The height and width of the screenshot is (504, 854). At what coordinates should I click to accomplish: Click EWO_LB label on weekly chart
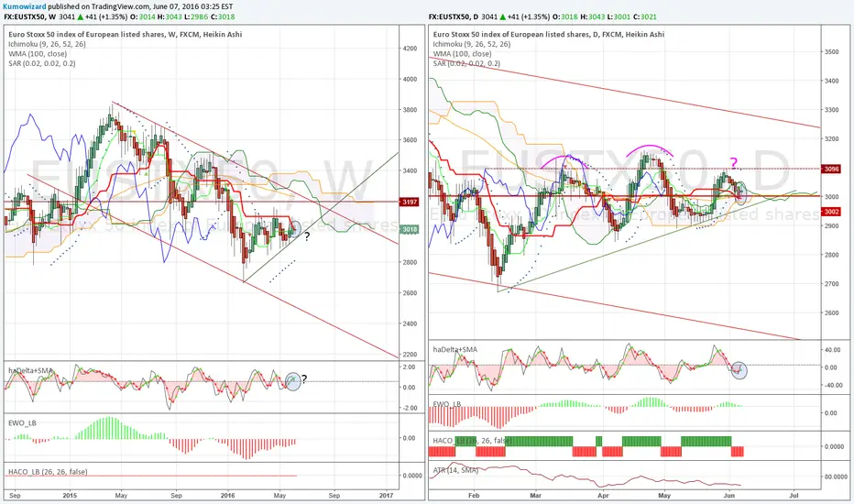22,422
